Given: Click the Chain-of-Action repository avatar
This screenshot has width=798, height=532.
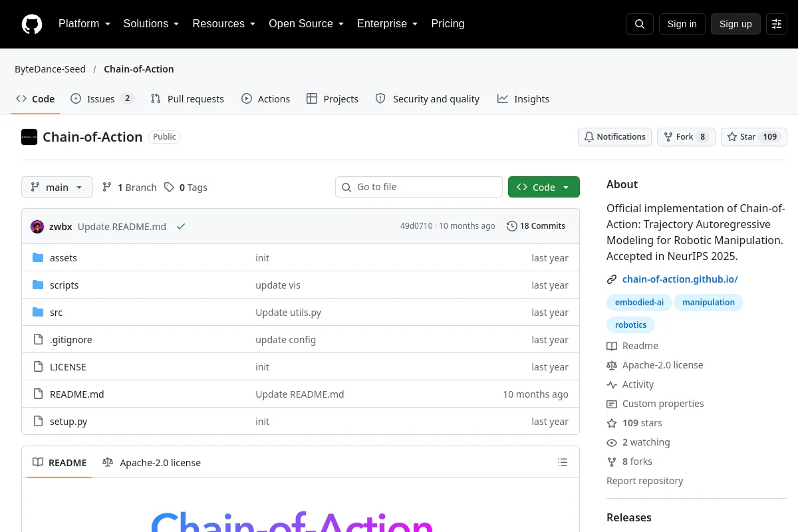Looking at the screenshot, I should pyautogui.click(x=29, y=137).
